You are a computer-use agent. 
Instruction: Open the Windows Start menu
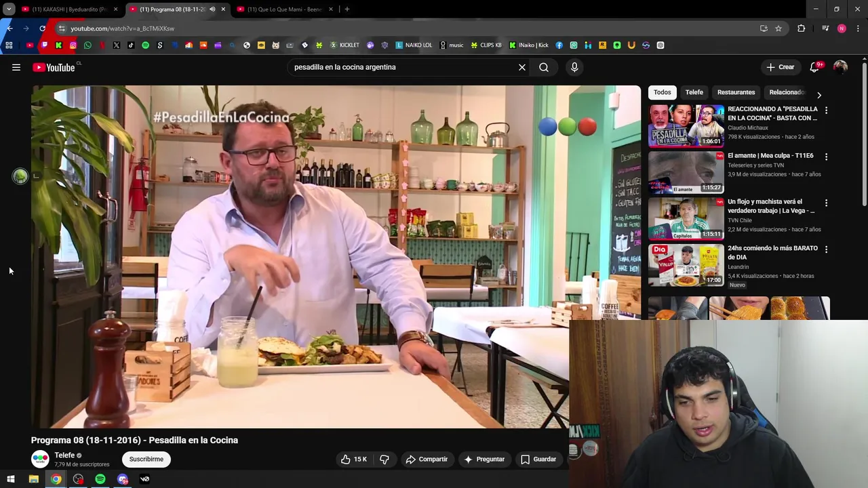pyautogui.click(x=11, y=479)
